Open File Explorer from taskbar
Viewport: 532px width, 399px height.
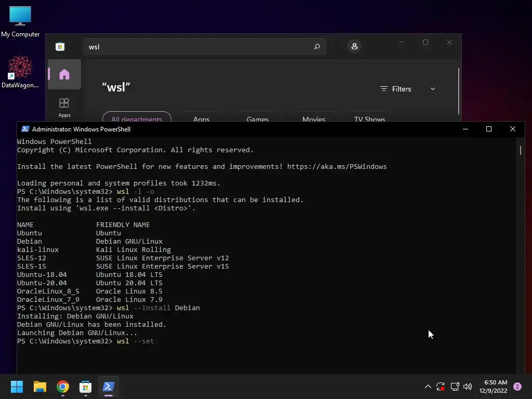(39, 387)
